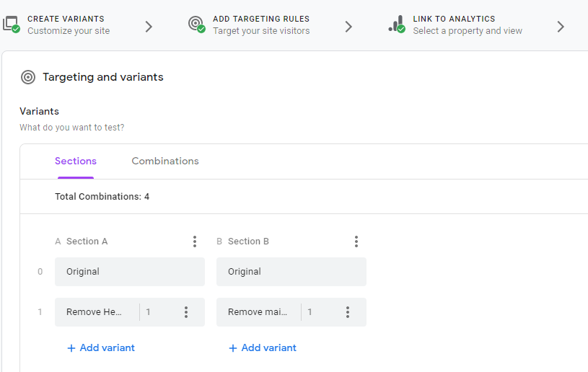
Task: Click the Variants heading
Action: tap(40, 111)
